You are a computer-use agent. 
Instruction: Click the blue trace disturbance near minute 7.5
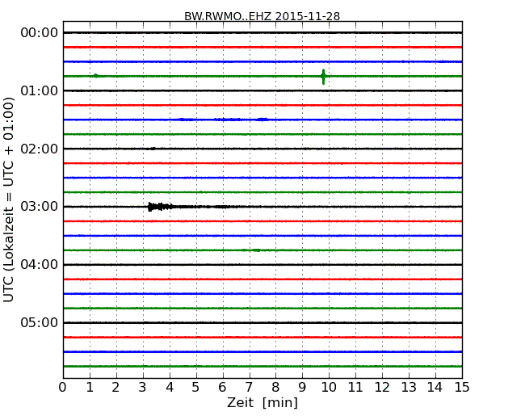click(262, 120)
